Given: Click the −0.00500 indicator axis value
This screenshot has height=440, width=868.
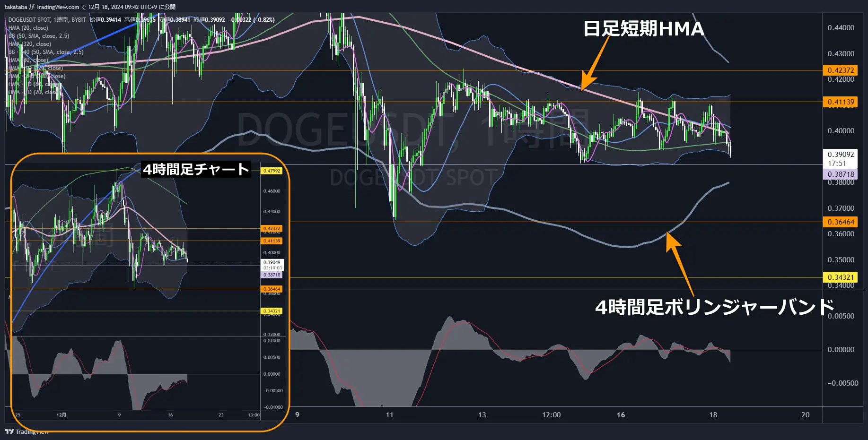Looking at the screenshot, I should (x=842, y=383).
